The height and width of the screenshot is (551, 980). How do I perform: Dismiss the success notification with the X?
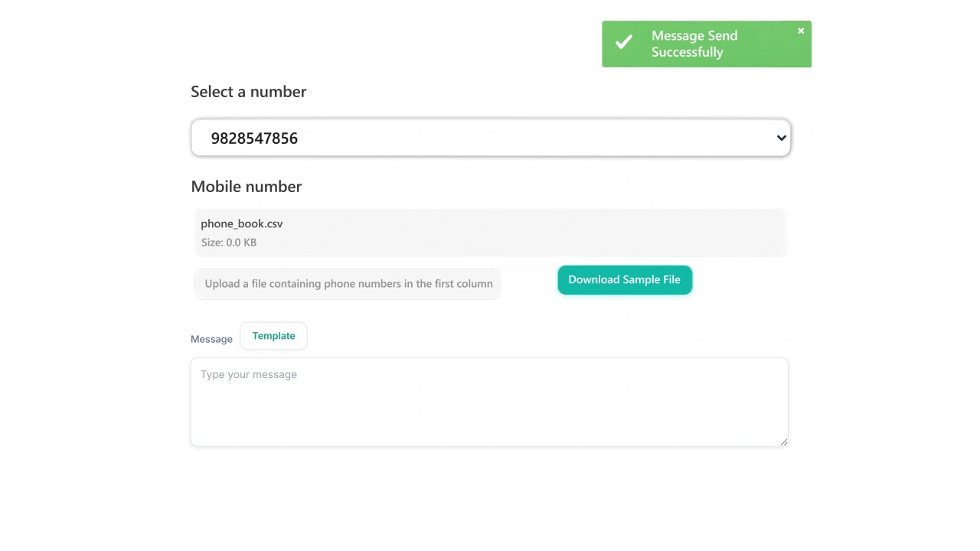pos(801,31)
